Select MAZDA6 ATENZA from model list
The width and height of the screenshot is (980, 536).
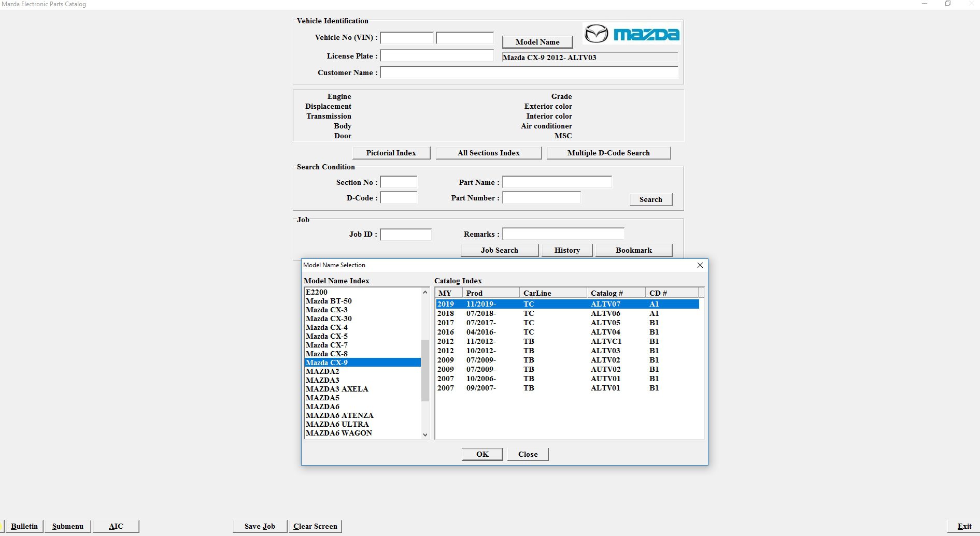pyautogui.click(x=339, y=415)
